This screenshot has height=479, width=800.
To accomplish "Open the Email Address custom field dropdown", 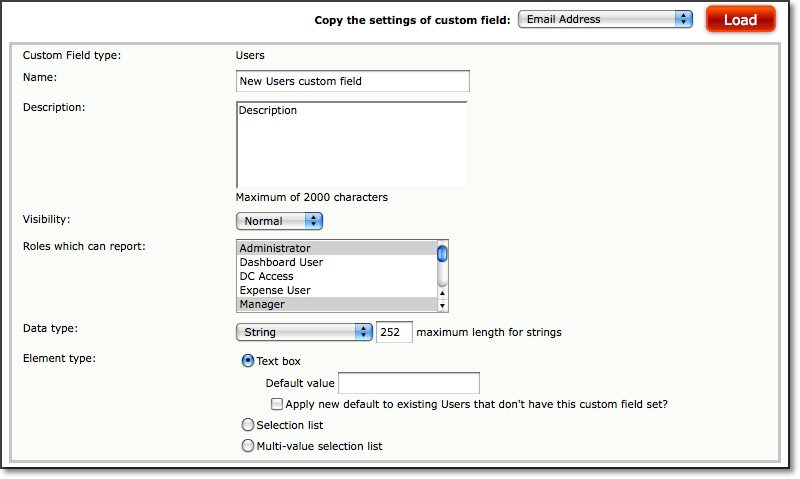I will point(605,19).
